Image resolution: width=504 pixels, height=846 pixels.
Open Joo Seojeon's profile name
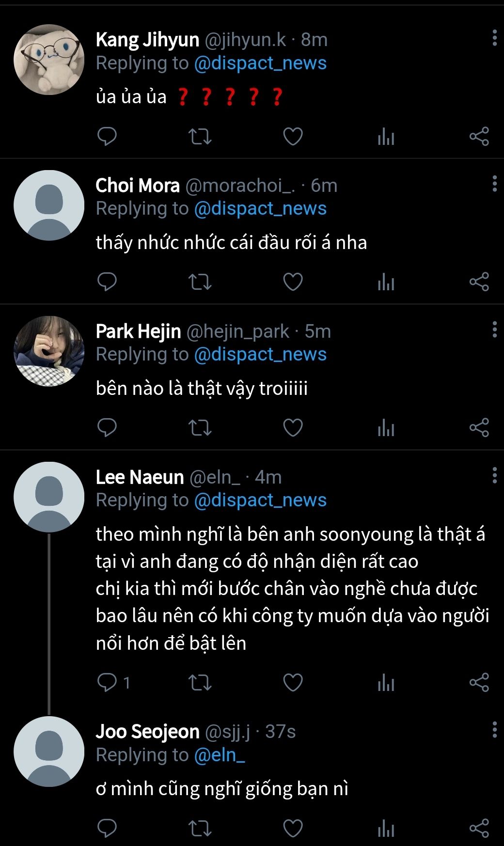[147, 732]
